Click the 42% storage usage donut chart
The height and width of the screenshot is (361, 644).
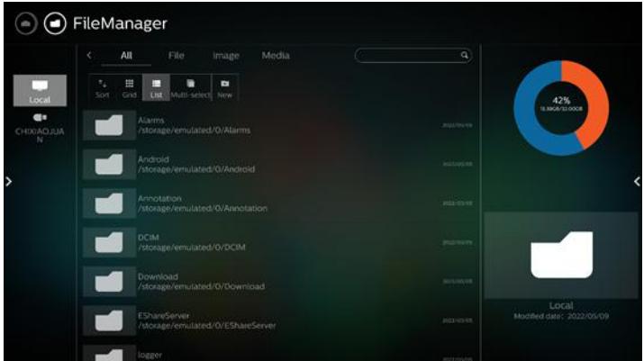(x=561, y=108)
